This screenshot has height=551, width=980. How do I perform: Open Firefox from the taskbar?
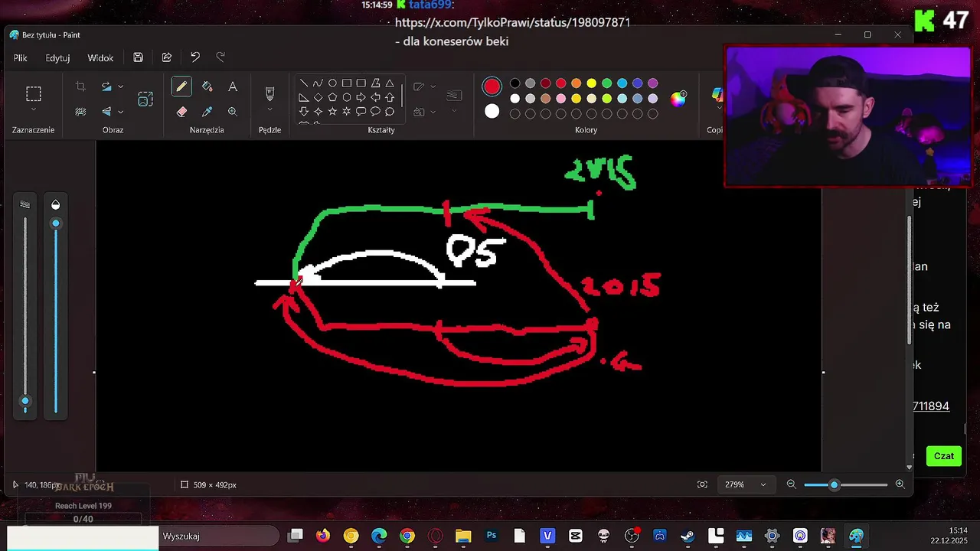322,536
